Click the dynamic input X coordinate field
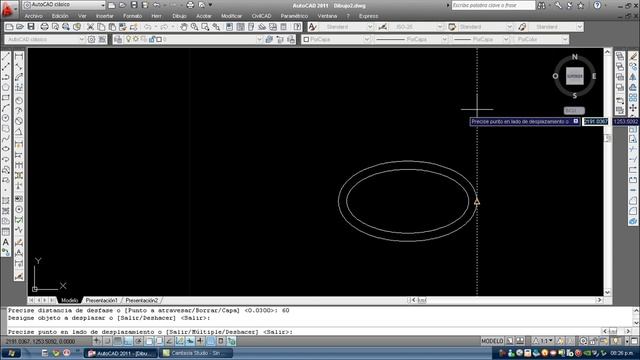This screenshot has width=640, height=360. [595, 122]
